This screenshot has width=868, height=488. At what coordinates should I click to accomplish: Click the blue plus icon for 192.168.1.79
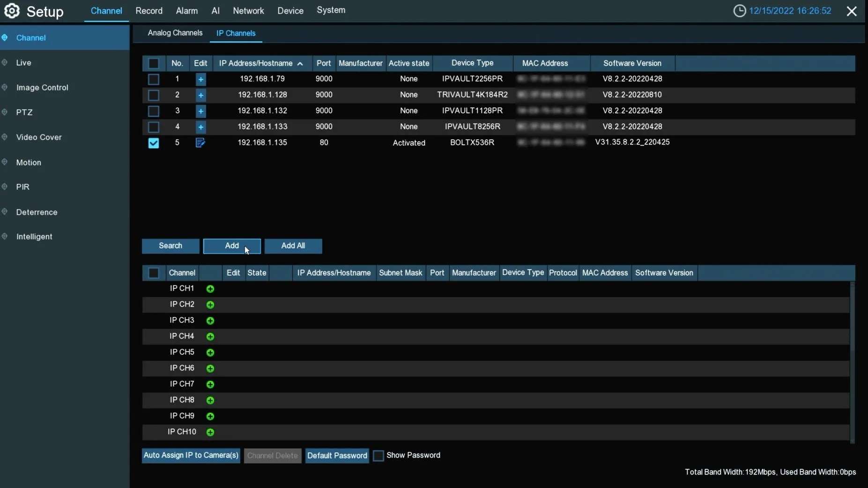click(200, 79)
